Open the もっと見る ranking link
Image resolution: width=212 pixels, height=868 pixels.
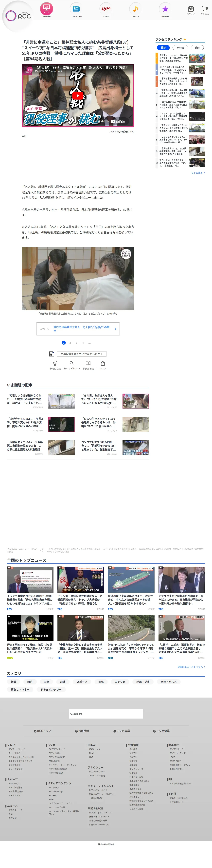[198, 173]
